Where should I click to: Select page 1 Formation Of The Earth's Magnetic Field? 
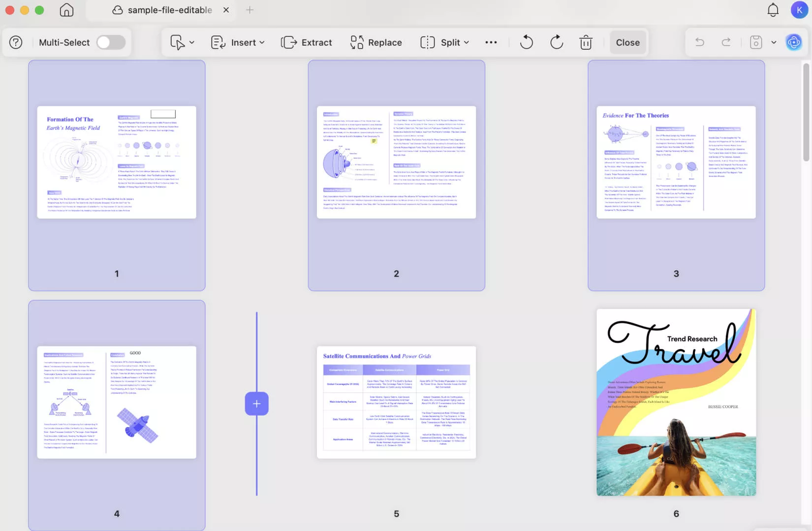click(117, 162)
